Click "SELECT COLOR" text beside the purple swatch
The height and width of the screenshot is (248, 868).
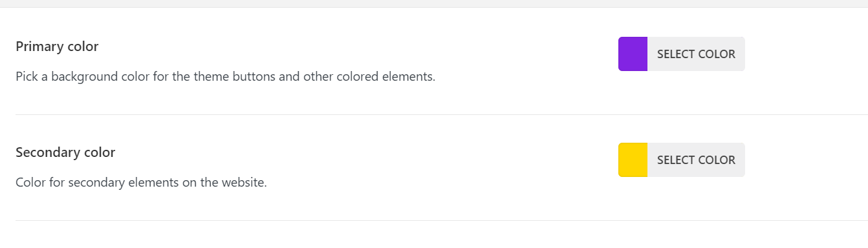coord(696,54)
